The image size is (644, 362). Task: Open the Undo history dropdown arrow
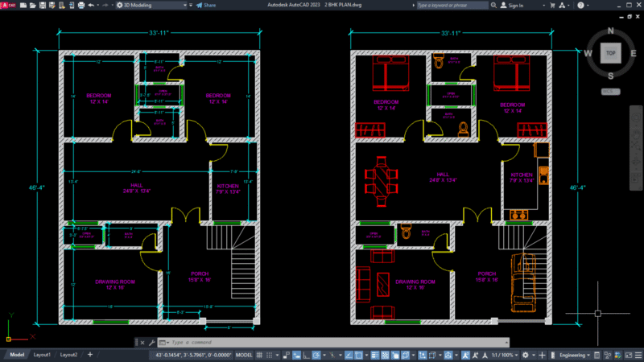[x=97, y=5]
